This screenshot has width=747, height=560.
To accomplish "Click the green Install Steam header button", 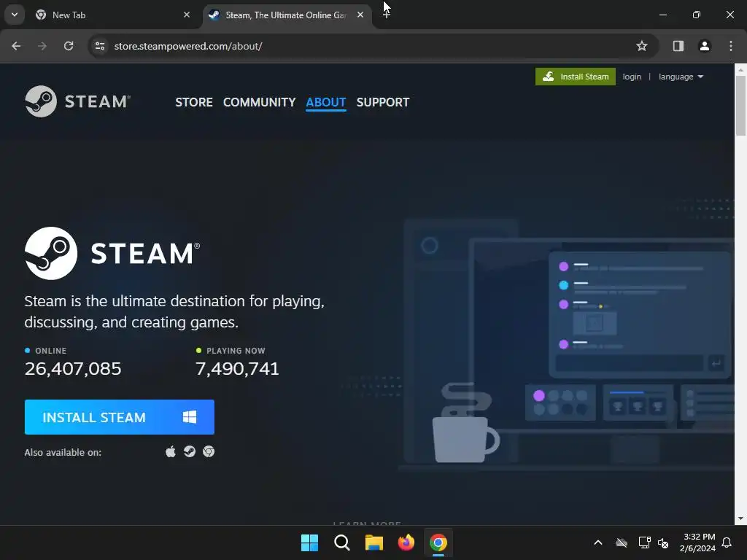I will pos(576,77).
